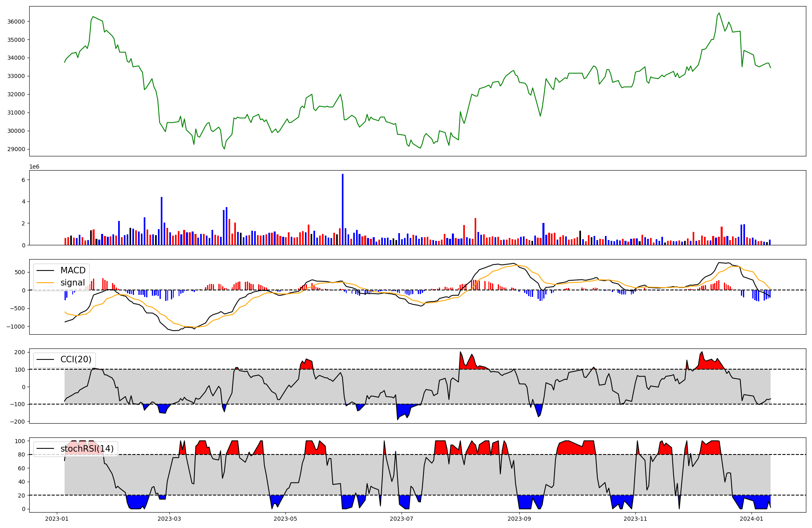Click the 34000 price axis label
This screenshot has height=528, width=812.
point(16,58)
